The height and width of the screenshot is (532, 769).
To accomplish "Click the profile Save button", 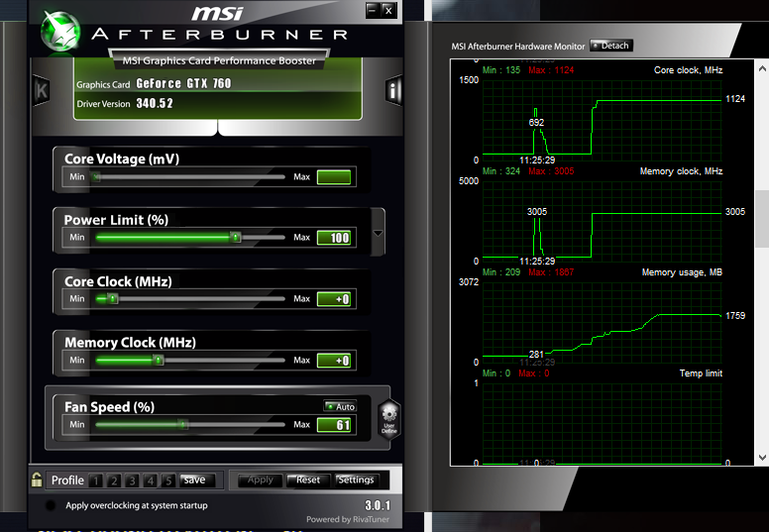I will tap(197, 480).
